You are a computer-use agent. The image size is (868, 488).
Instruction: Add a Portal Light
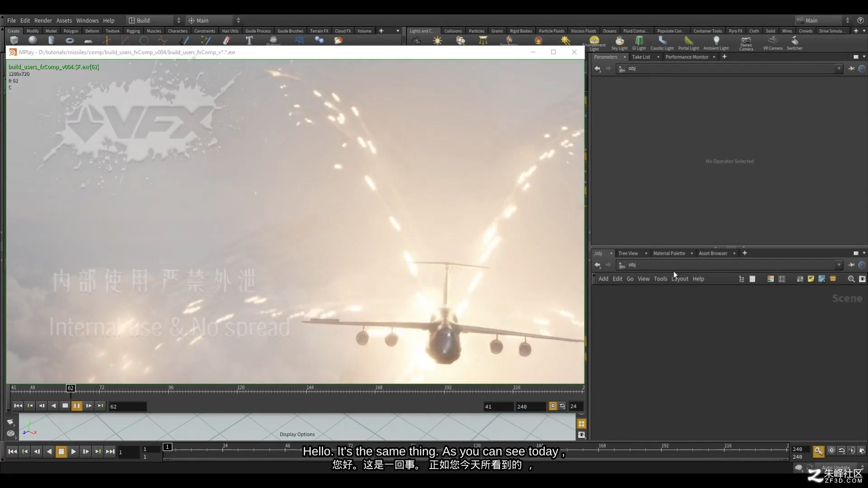click(x=689, y=43)
